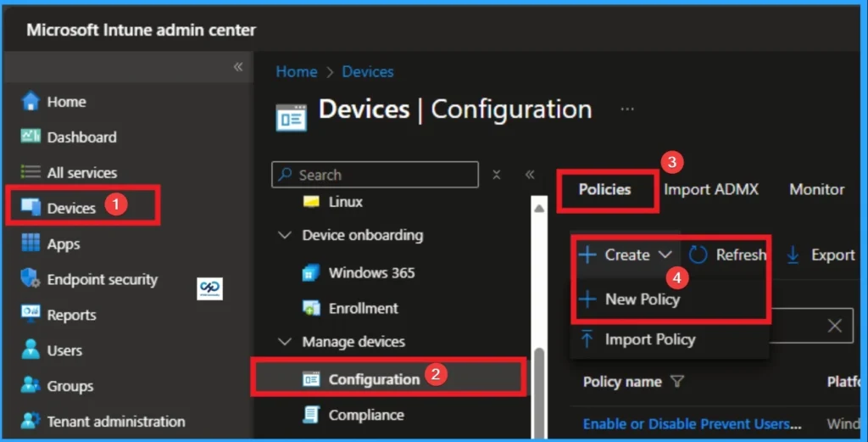Open the Enable or Disable Prevent Users policy
868x442 pixels.
pyautogui.click(x=692, y=423)
